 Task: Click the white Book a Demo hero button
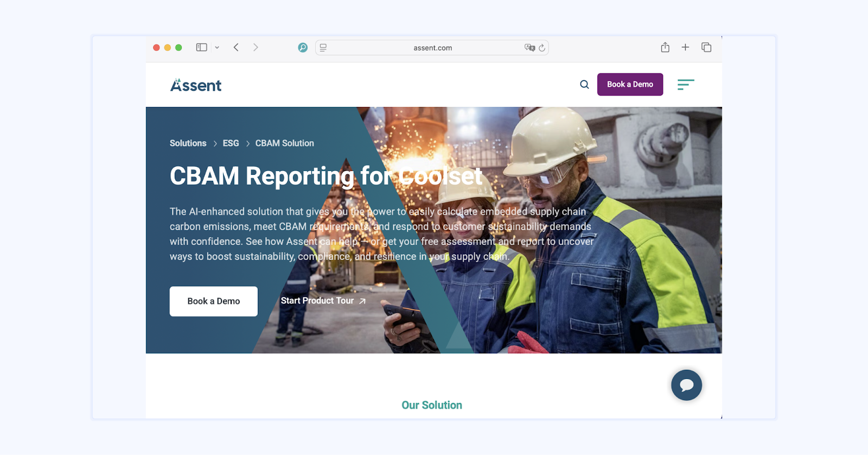pyautogui.click(x=214, y=301)
